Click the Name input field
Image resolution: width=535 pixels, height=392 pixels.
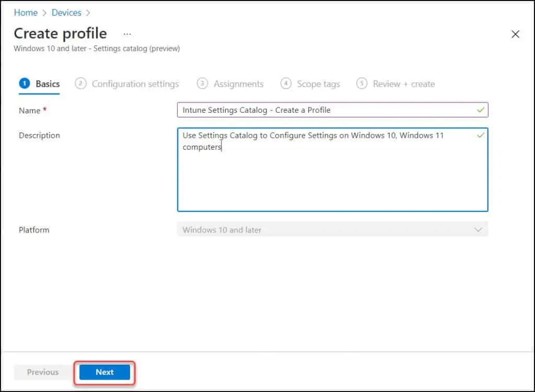point(332,110)
